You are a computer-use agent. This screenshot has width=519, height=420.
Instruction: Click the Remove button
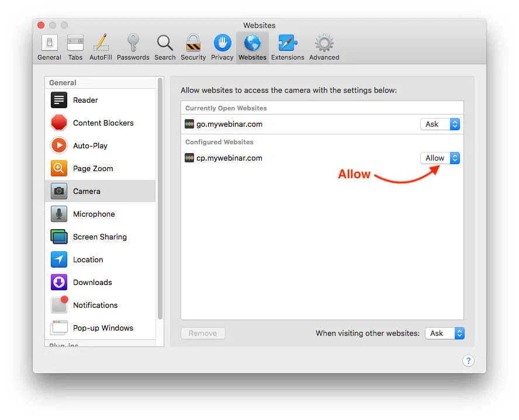coord(203,333)
